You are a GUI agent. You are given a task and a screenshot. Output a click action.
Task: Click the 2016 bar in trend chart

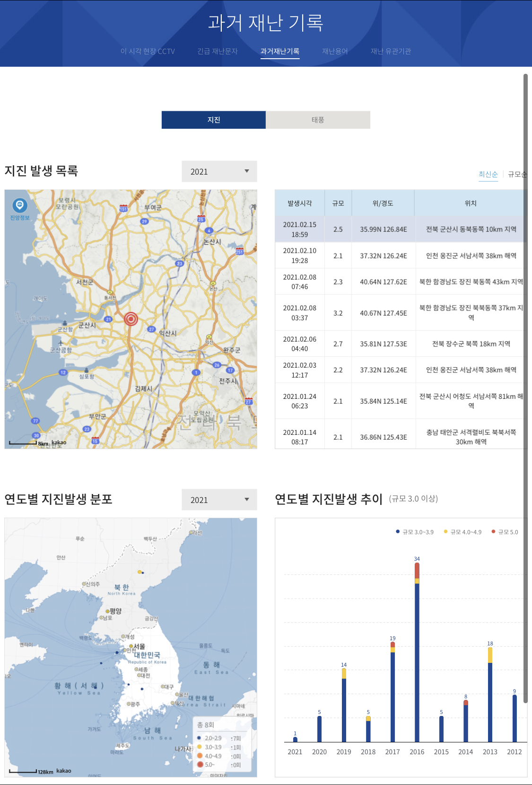click(x=417, y=652)
